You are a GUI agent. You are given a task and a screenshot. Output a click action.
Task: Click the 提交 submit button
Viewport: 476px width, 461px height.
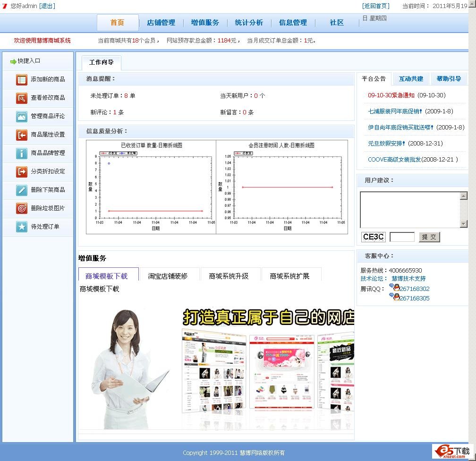tap(429, 237)
